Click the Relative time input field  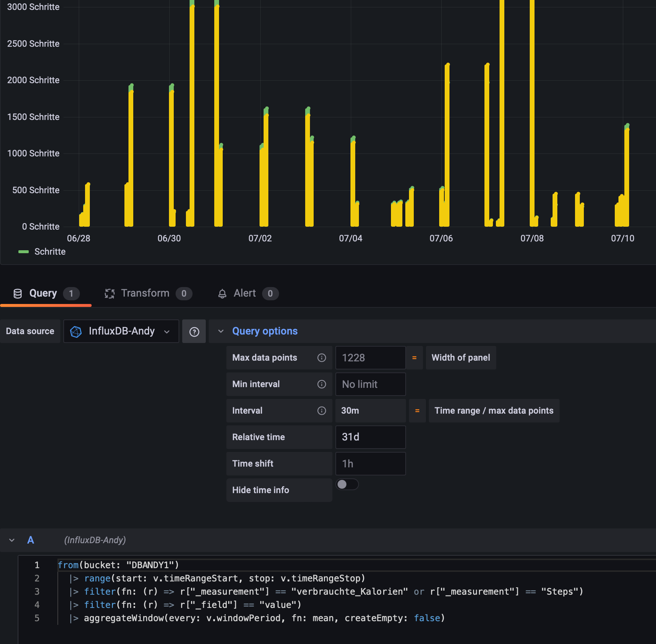(x=370, y=437)
